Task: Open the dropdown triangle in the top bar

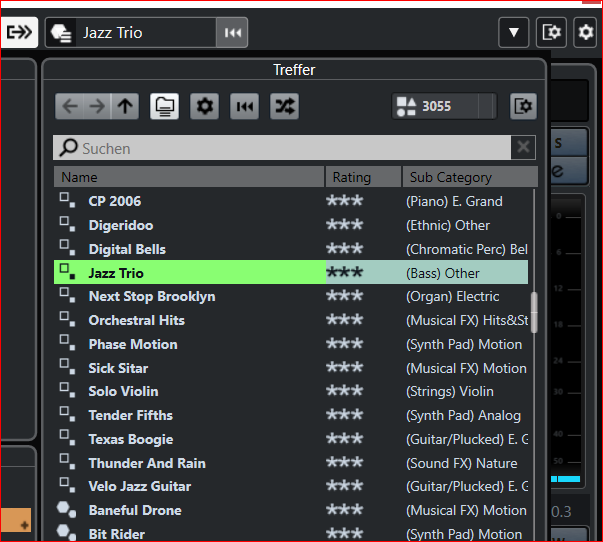Action: tap(513, 32)
